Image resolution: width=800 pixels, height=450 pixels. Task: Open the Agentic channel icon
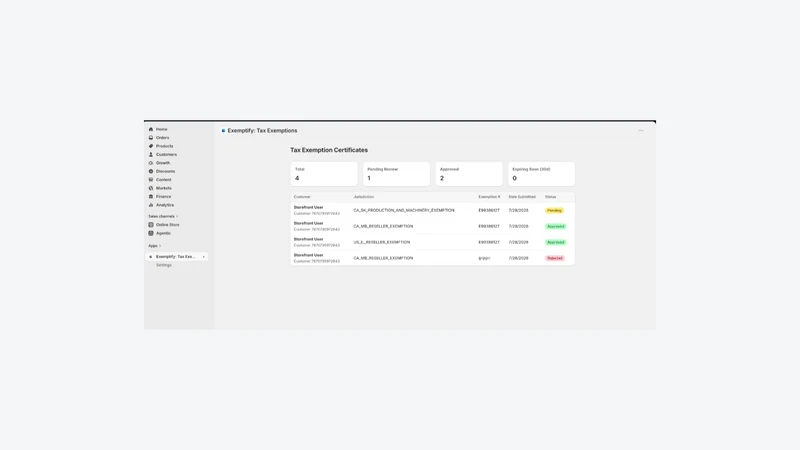click(x=151, y=233)
